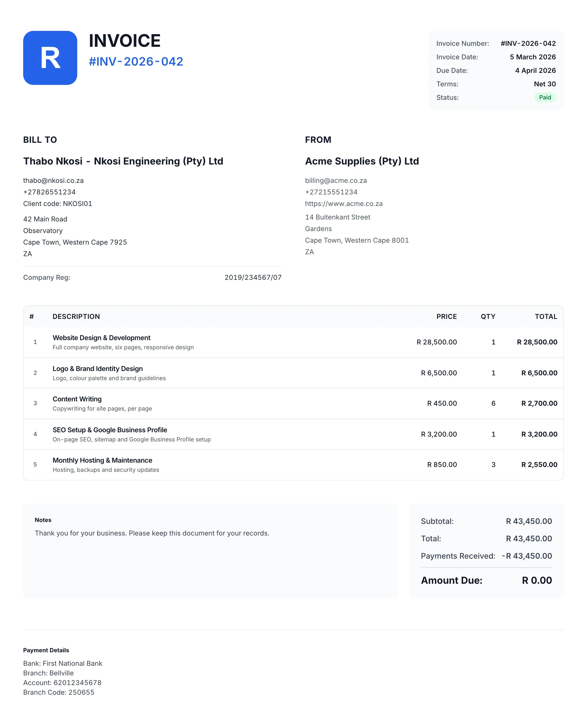Click quantity 3 in Monthly Hosting row

click(493, 465)
